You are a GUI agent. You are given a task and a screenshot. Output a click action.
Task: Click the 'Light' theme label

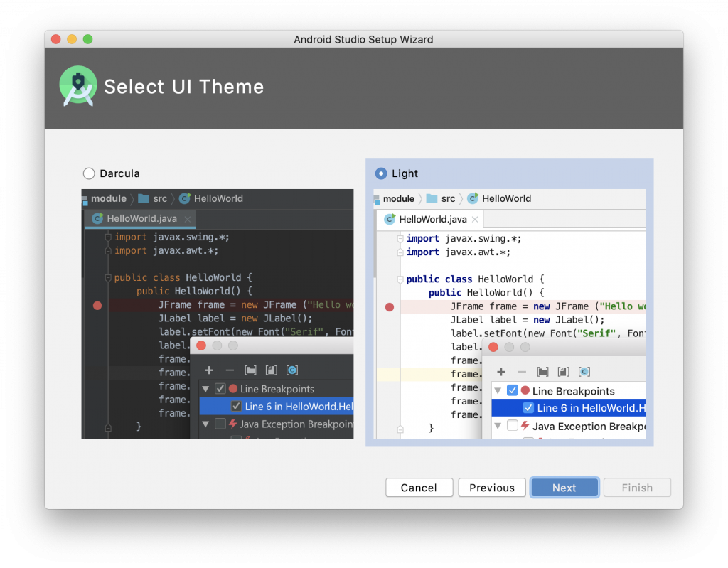tap(405, 173)
